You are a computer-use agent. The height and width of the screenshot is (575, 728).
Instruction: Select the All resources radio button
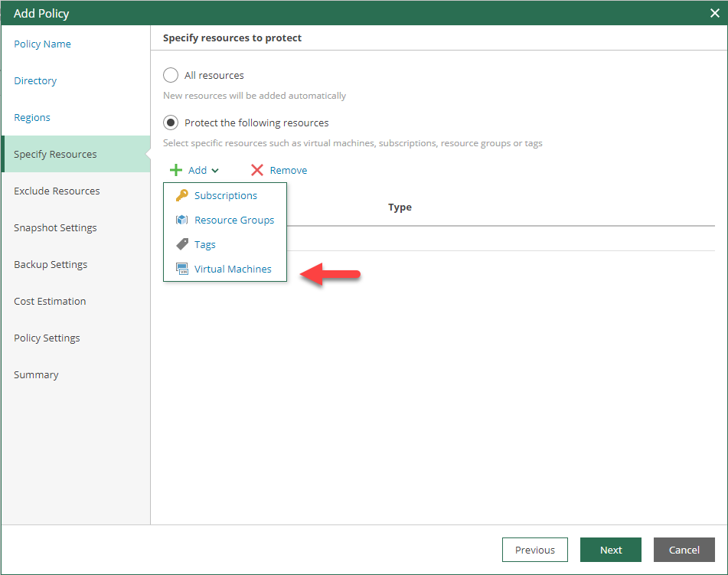pyautogui.click(x=171, y=75)
